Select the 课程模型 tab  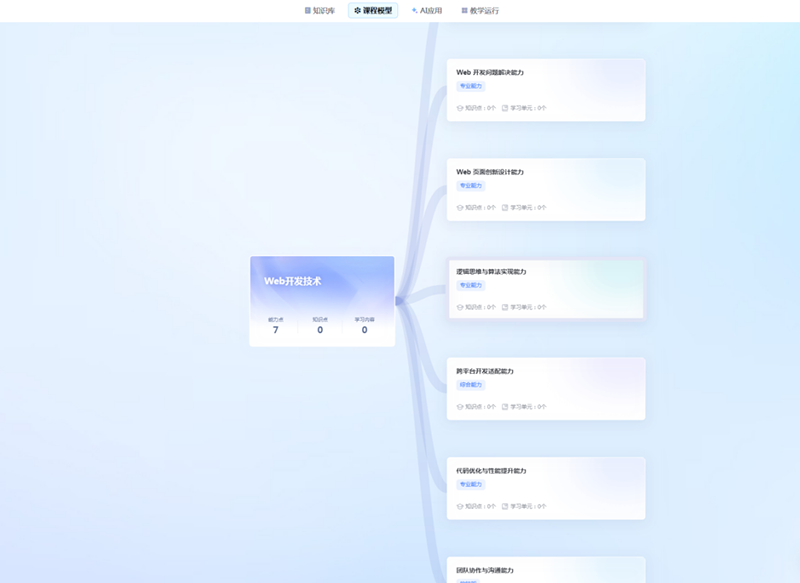point(373,11)
